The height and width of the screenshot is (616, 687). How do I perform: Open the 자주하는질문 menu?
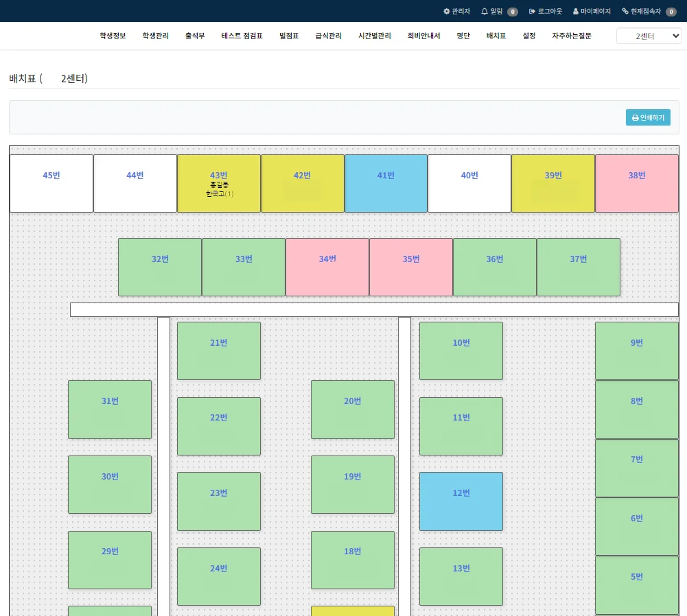point(572,36)
